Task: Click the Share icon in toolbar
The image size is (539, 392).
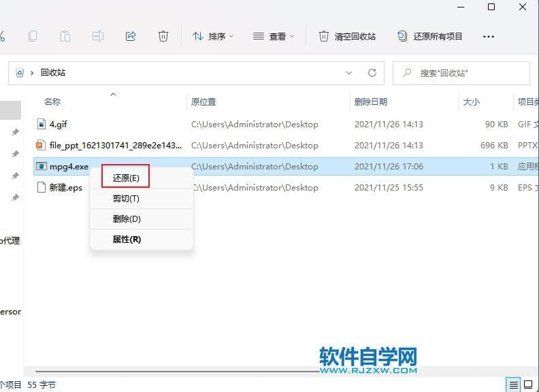Action: (x=131, y=36)
